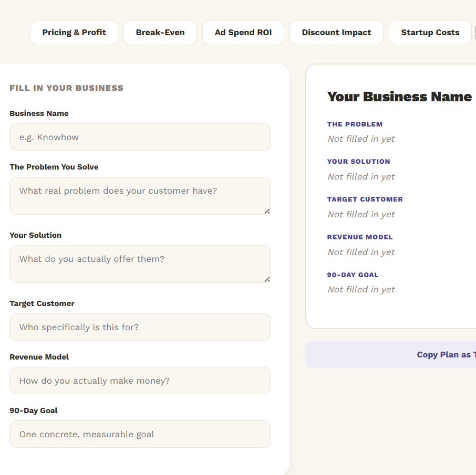
Task: Click 'Not filled in yet' under 90-Day Goal
Action: click(361, 290)
